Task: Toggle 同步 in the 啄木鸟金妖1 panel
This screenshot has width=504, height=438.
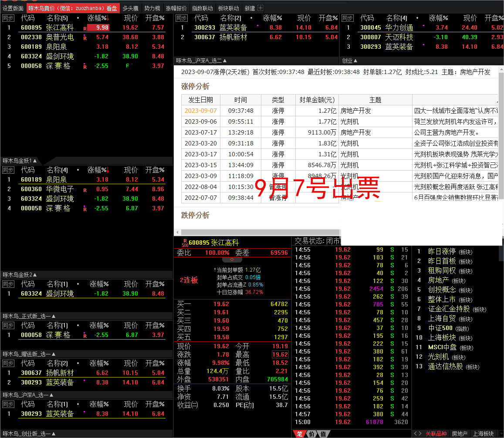Action: point(7,170)
